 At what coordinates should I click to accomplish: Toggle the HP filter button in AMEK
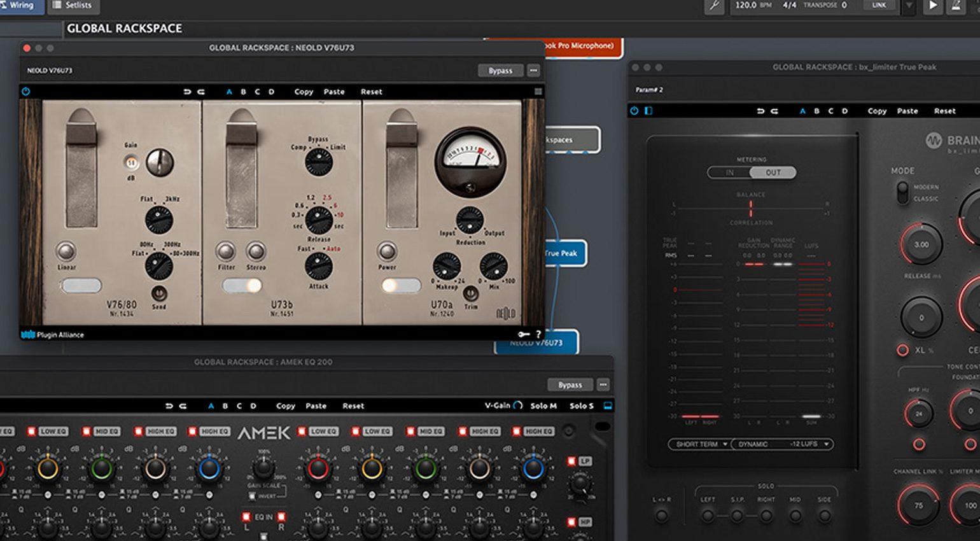pos(571,522)
